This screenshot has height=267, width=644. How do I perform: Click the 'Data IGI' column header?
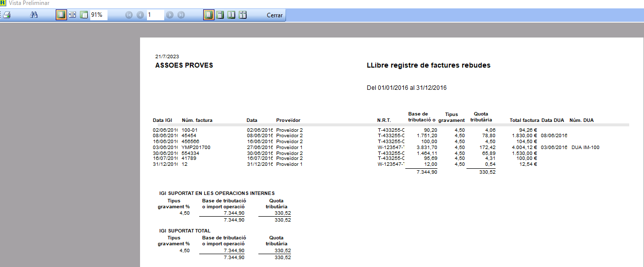(163, 120)
